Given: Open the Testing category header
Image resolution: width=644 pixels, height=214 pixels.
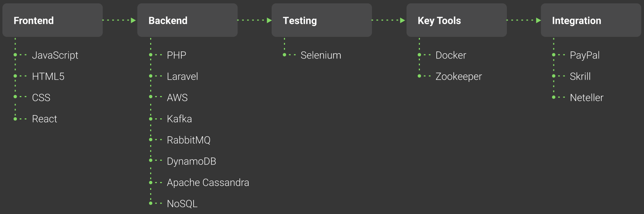Looking at the screenshot, I should [x=322, y=20].
